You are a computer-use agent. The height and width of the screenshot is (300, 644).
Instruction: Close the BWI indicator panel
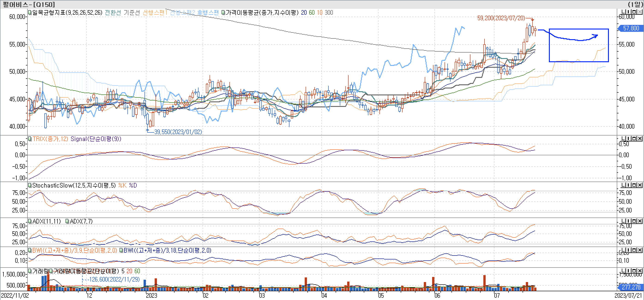(x=640, y=250)
